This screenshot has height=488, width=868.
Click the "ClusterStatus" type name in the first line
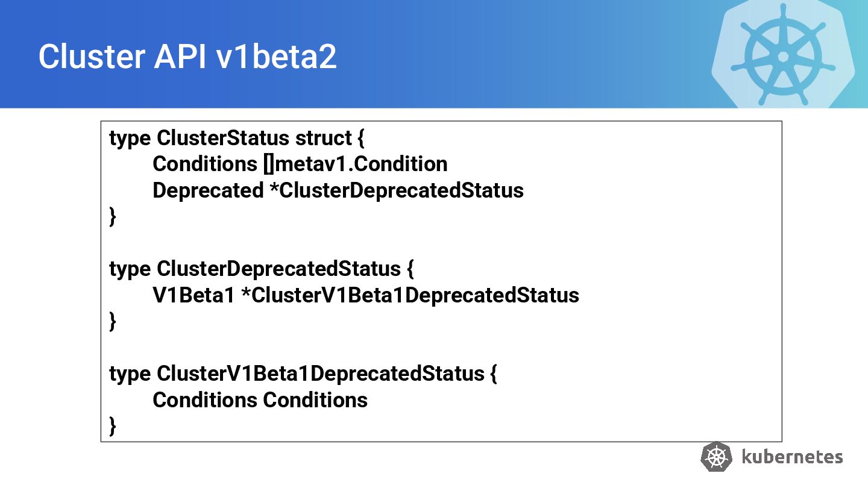tap(223, 138)
